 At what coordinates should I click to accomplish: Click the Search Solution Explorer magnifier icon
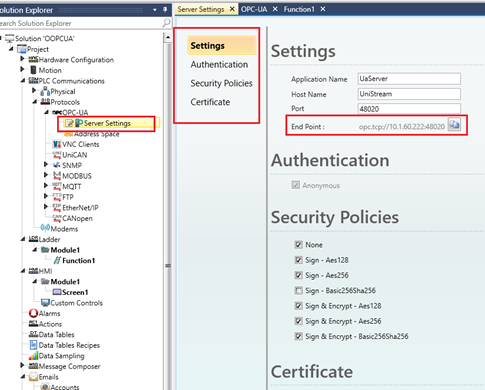coord(166,23)
